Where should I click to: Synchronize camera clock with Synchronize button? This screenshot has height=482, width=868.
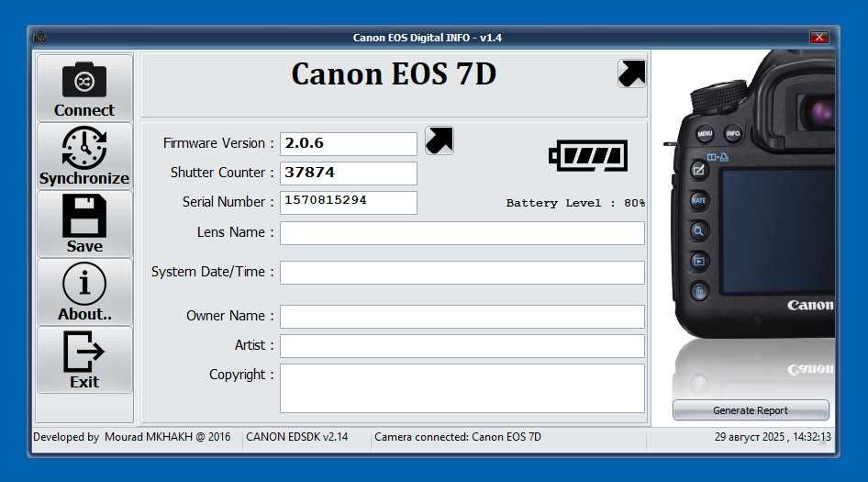pyautogui.click(x=84, y=156)
